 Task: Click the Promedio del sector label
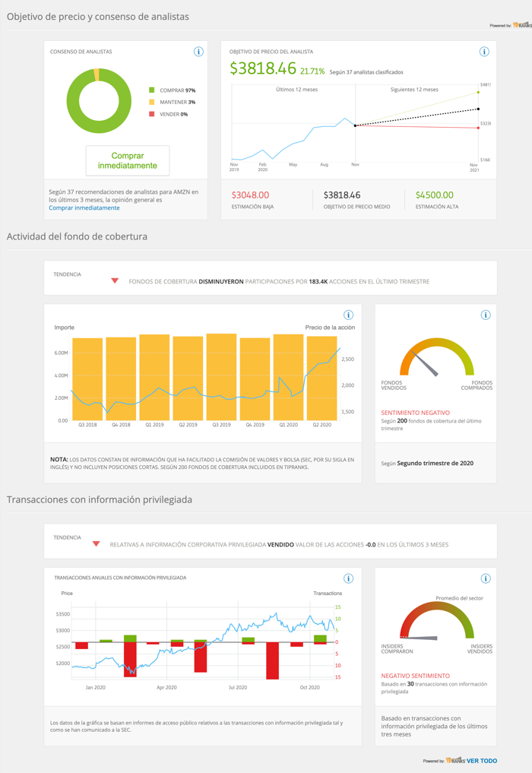459,598
